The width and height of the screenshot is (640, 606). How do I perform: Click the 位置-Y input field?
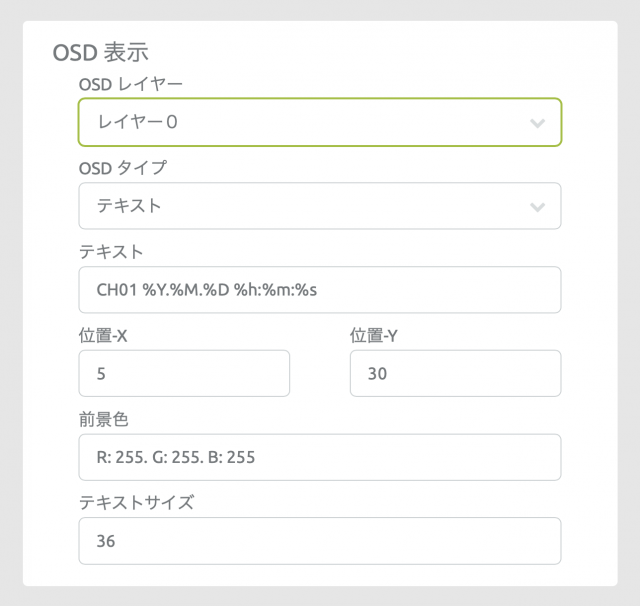click(455, 374)
